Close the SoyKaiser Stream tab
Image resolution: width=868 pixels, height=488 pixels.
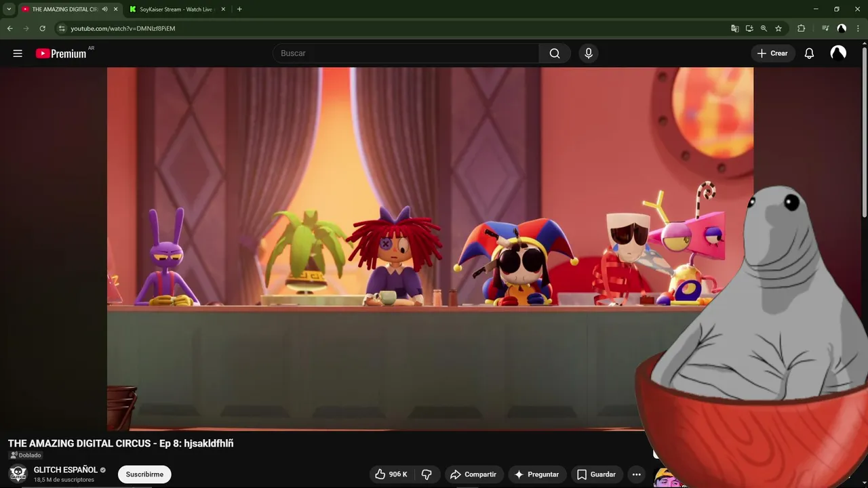[223, 9]
